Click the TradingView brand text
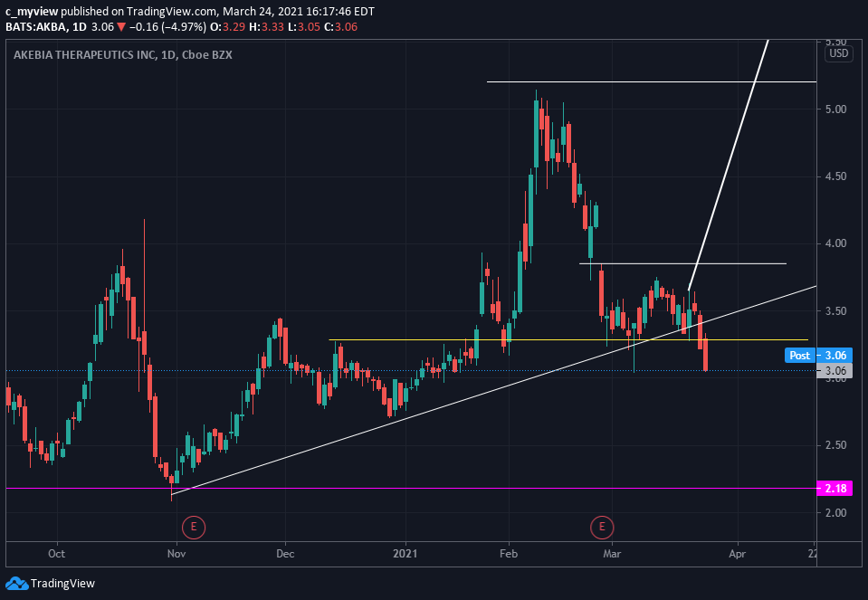Image resolution: width=868 pixels, height=600 pixels. coord(62,584)
